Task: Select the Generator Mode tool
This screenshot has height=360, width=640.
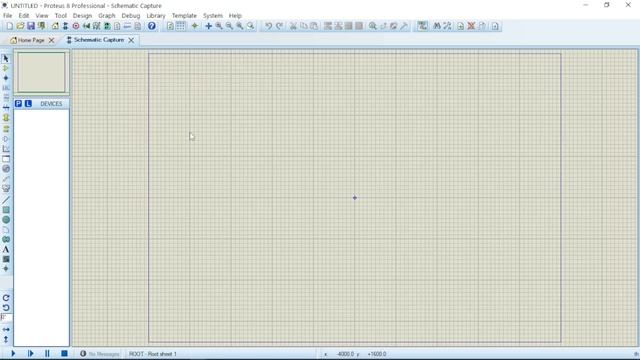Action: (6, 169)
